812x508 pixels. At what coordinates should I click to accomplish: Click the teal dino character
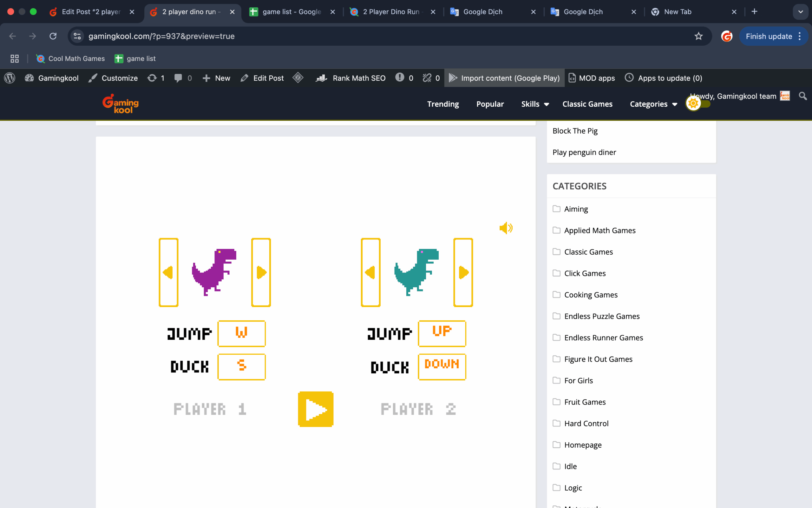416,272
